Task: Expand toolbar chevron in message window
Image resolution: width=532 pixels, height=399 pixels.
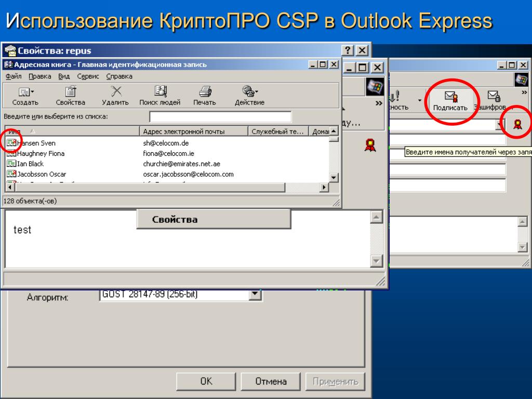Action: click(524, 92)
